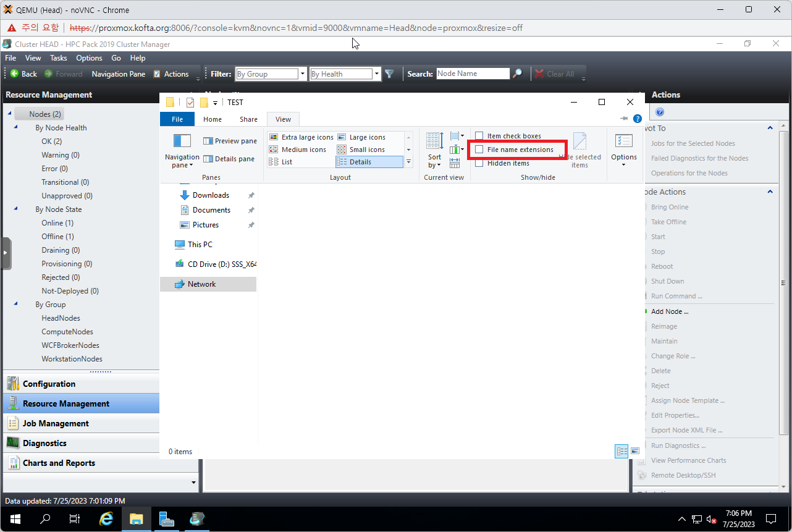
Task: Click into the Node Name search field
Action: point(473,74)
